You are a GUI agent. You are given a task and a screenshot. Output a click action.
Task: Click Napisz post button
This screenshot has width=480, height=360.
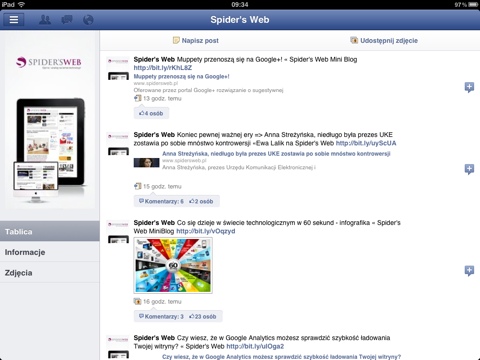196,41
